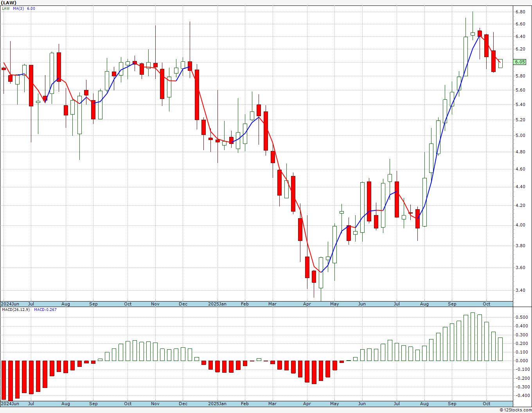
Task: Click Mar on the price chart date axis
Action: 272,304
